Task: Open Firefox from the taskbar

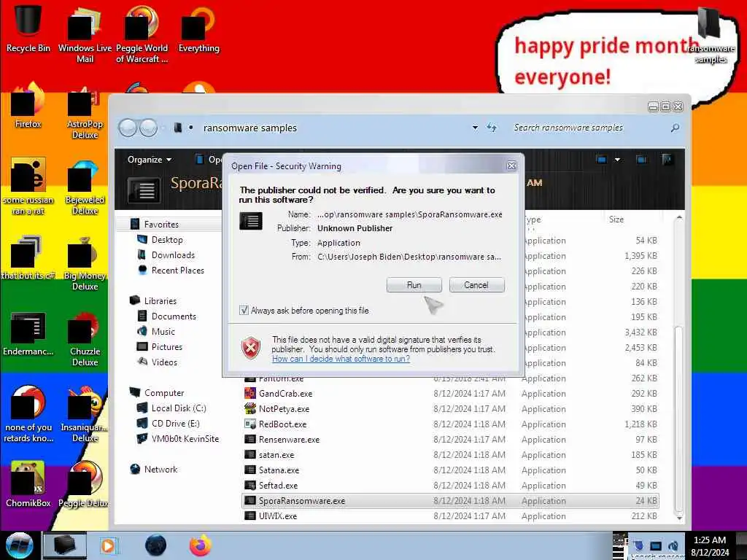Action: tap(201, 545)
